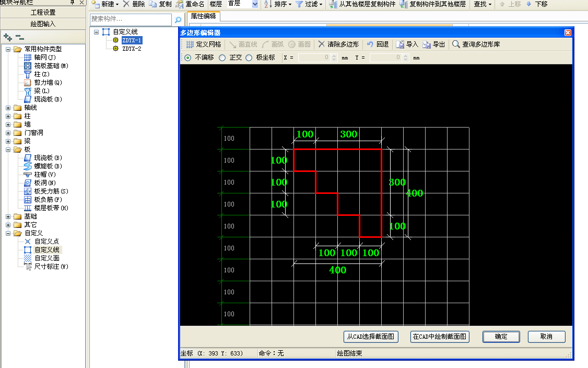The height and width of the screenshot is (368, 588).
Task: Expand the 基础 folder
Action: (8, 216)
